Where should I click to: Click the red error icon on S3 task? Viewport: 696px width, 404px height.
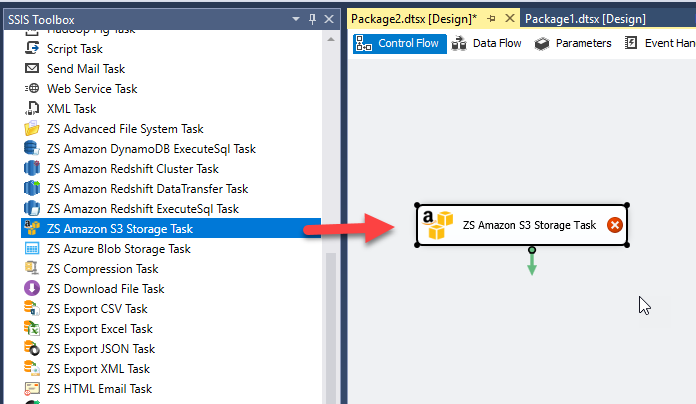[615, 225]
